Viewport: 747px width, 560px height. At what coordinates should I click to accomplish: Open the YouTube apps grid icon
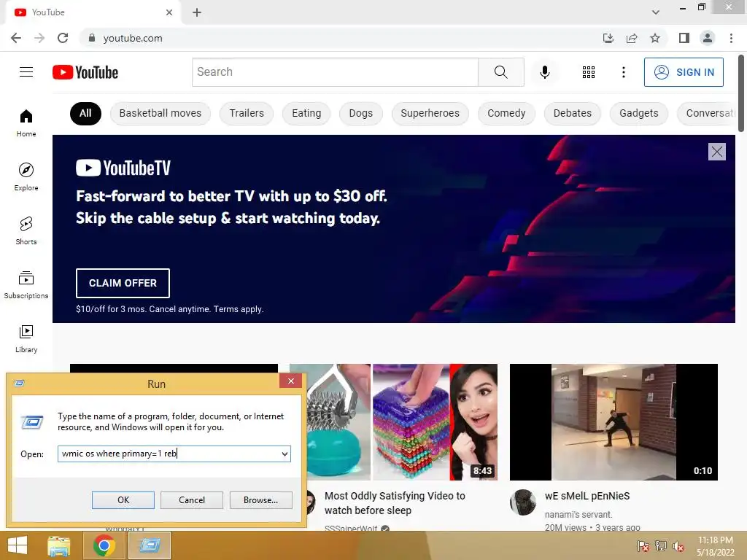tap(589, 72)
